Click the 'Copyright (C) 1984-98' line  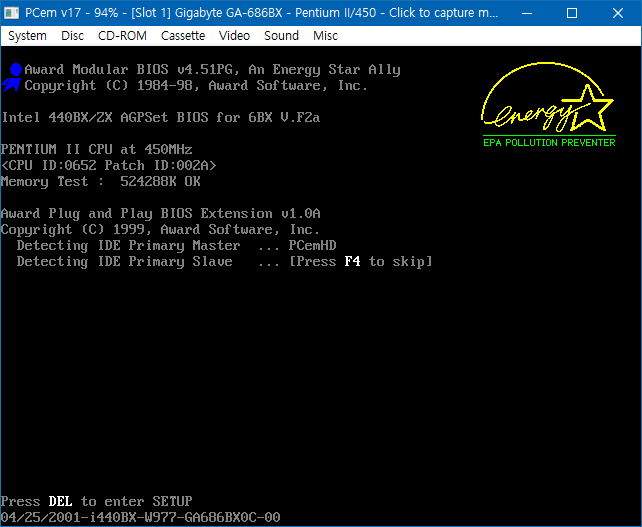196,86
